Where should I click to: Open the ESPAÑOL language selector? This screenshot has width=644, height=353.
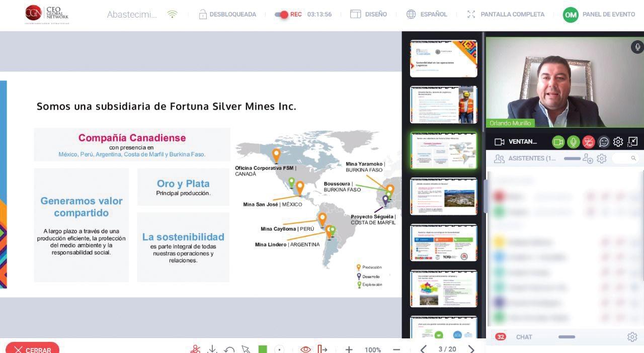(427, 15)
